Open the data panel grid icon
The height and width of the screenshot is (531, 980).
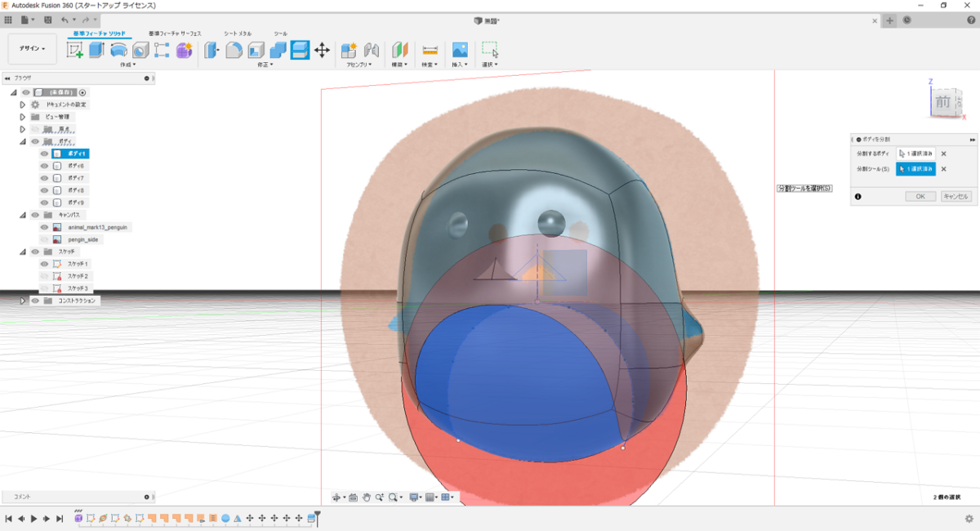(8, 20)
